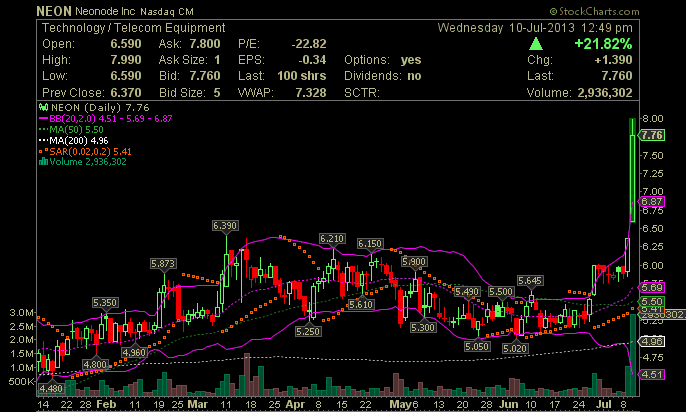Click the Technology / Telecom Equipment sector label
686x412 pixels.
pos(133,28)
